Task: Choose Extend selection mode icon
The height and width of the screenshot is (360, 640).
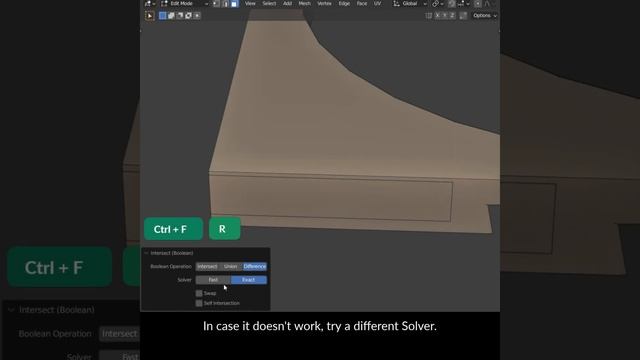Action: tap(171, 16)
